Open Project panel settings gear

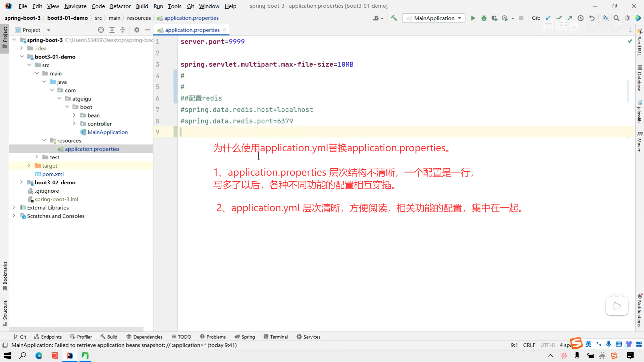tap(137, 30)
